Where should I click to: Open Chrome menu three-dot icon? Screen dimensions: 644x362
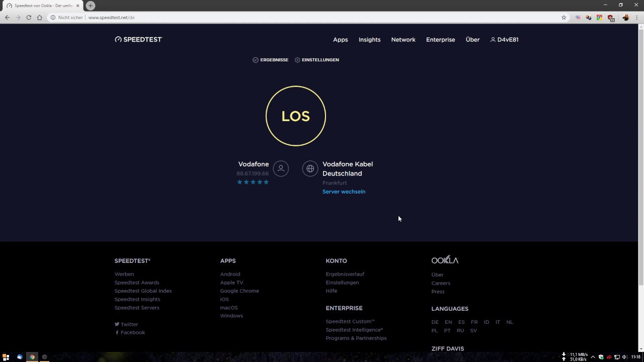point(636,17)
